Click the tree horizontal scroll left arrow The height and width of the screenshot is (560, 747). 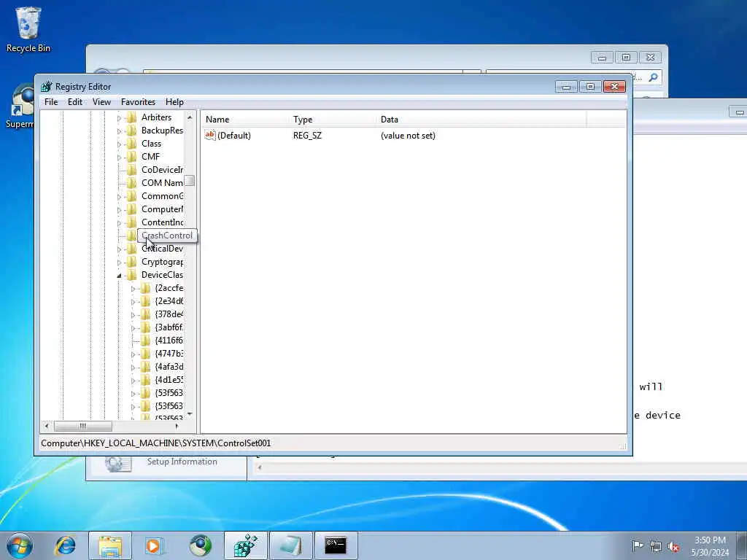coord(46,426)
